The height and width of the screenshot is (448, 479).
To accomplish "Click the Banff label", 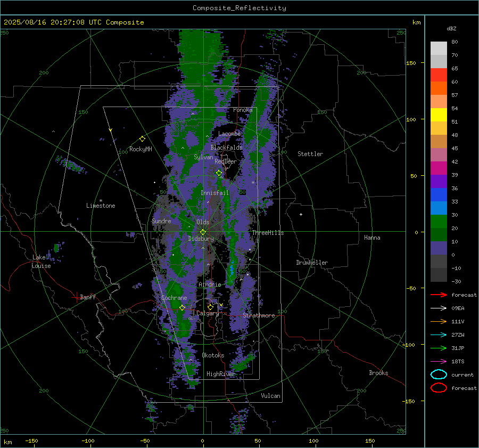I will point(88,297).
